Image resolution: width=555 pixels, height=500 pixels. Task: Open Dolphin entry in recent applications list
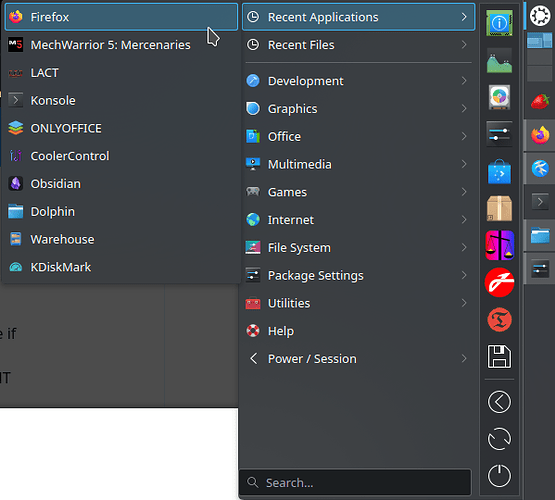click(121, 212)
